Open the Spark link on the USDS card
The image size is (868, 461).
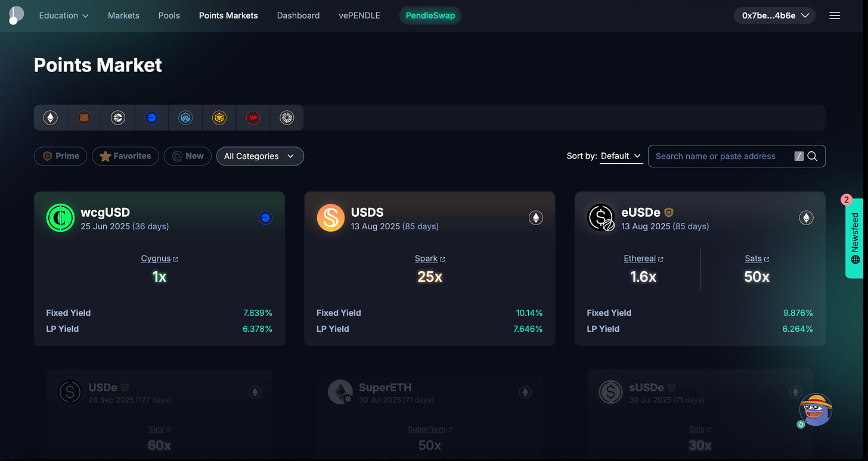(430, 258)
